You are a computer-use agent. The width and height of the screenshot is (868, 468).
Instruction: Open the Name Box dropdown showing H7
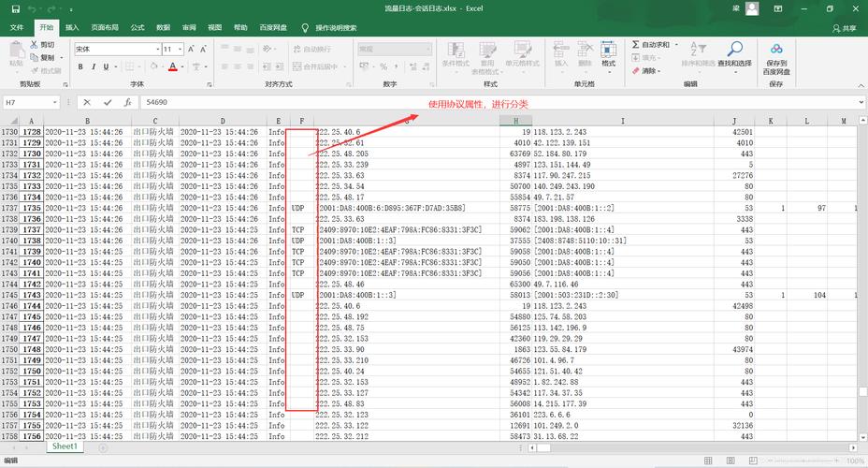(x=55, y=102)
